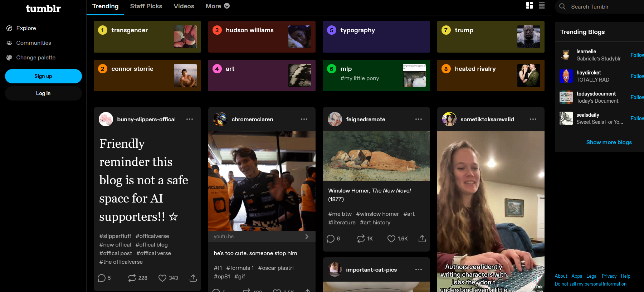The image size is (644, 292).
Task: Open options menu on feignedremote post
Action: click(419, 119)
